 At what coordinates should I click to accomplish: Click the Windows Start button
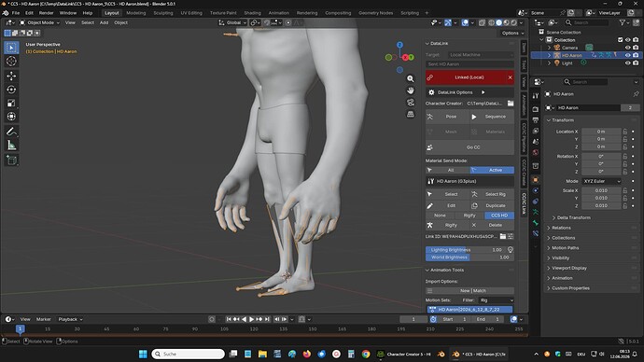(x=143, y=354)
